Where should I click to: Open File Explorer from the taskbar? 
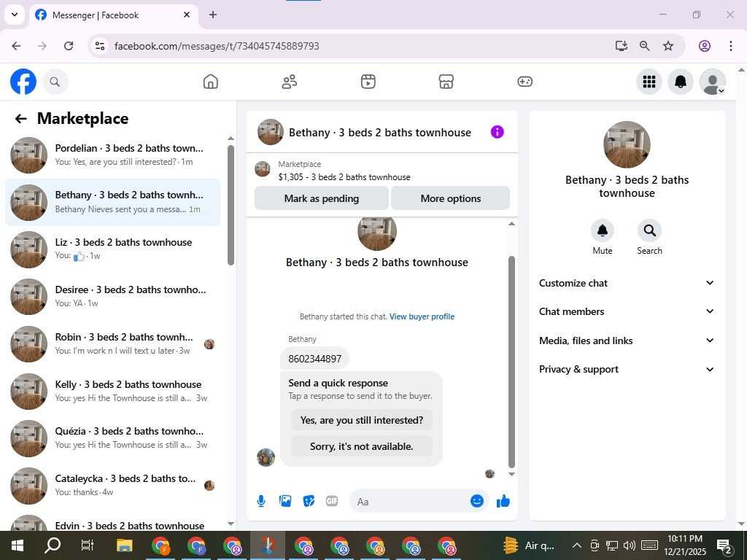(124, 545)
